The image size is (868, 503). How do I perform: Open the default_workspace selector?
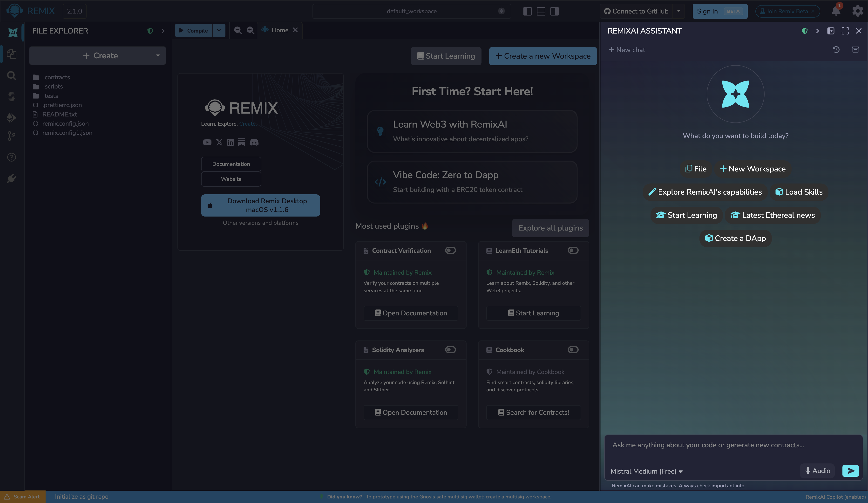(412, 11)
